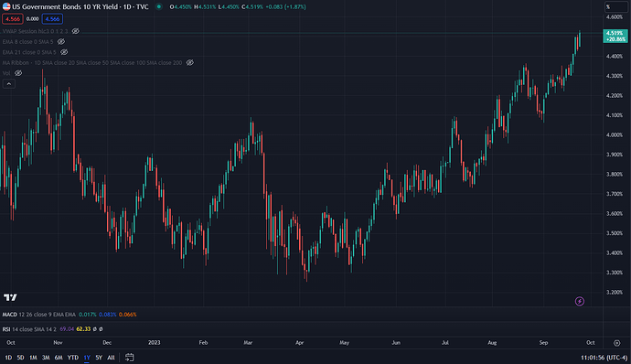
Task: Toggle visibility of VWAP Session indicator
Action: [75, 31]
